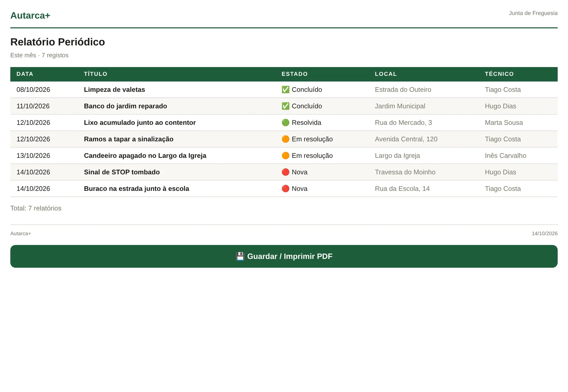
Task: Click 'Em resolução' status in Ramos a tapar row
Action: click(x=312, y=139)
